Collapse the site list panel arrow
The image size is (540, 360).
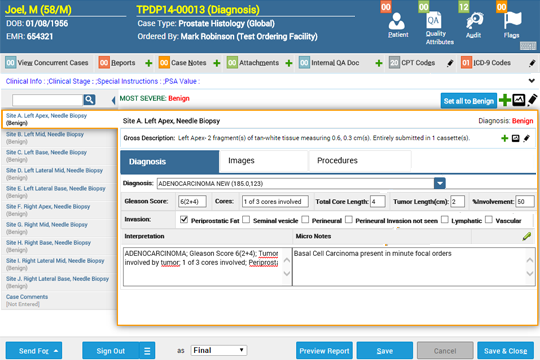click(x=113, y=100)
